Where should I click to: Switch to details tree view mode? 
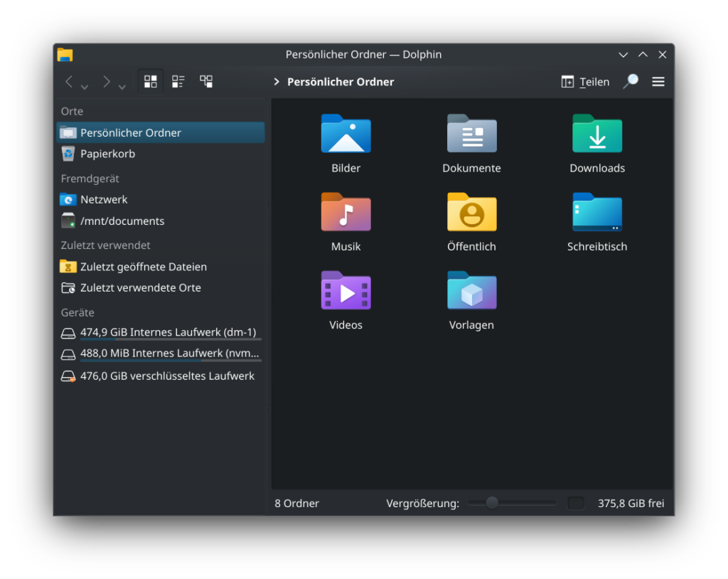(206, 82)
